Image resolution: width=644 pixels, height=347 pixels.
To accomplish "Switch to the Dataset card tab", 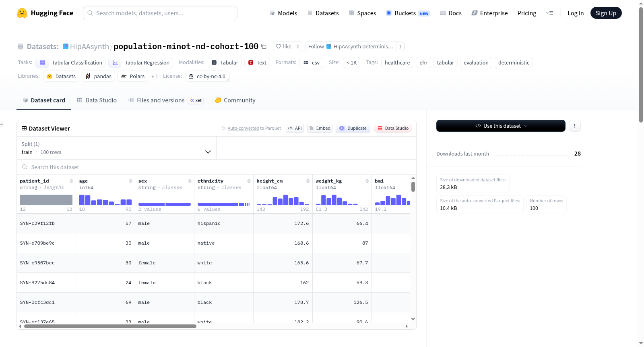I will click(x=44, y=100).
